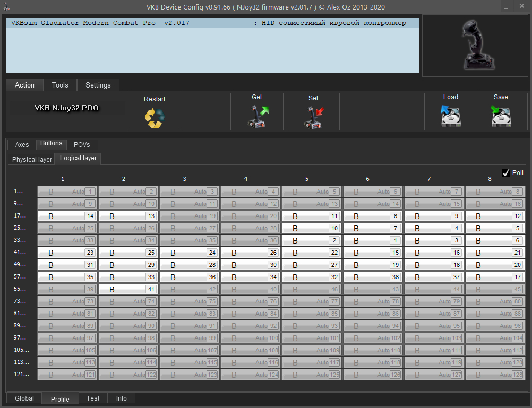The height and width of the screenshot is (408, 532).
Task: Click the Restart recycle icon
Action: tap(155, 118)
